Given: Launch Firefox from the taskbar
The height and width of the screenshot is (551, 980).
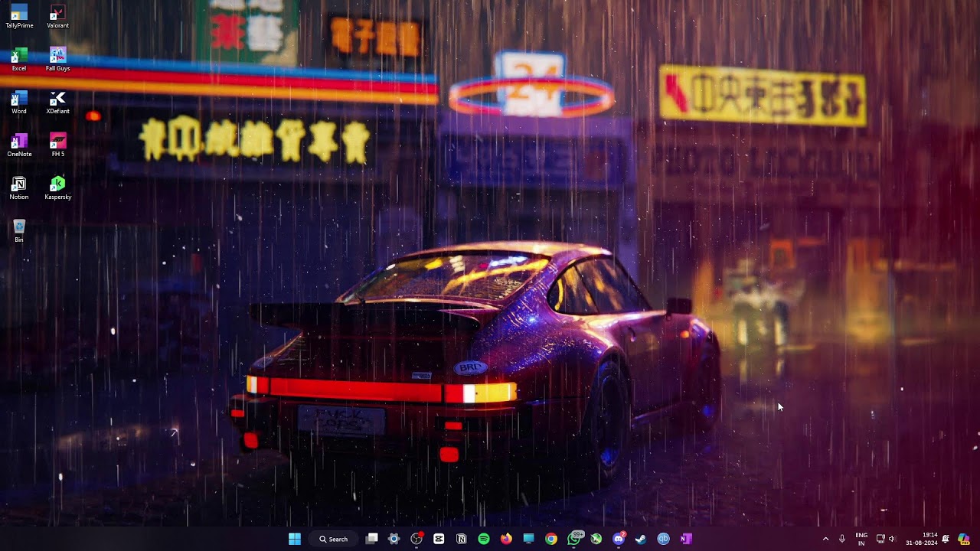Looking at the screenshot, I should [506, 539].
